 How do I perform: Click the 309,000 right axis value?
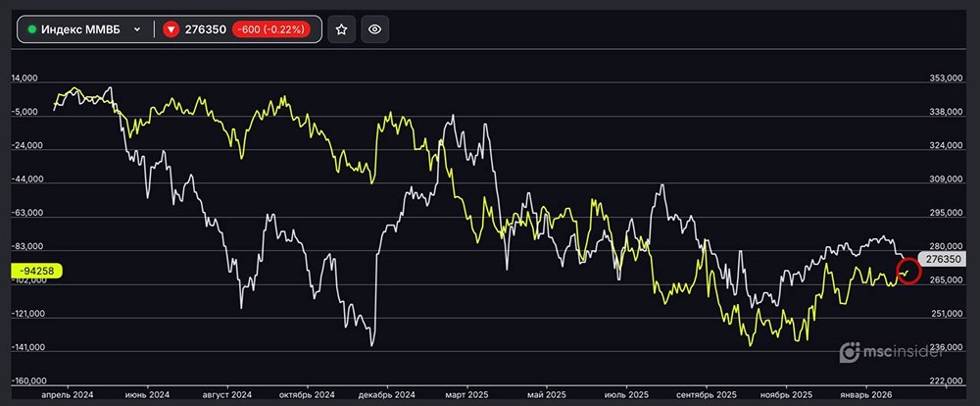[946, 179]
